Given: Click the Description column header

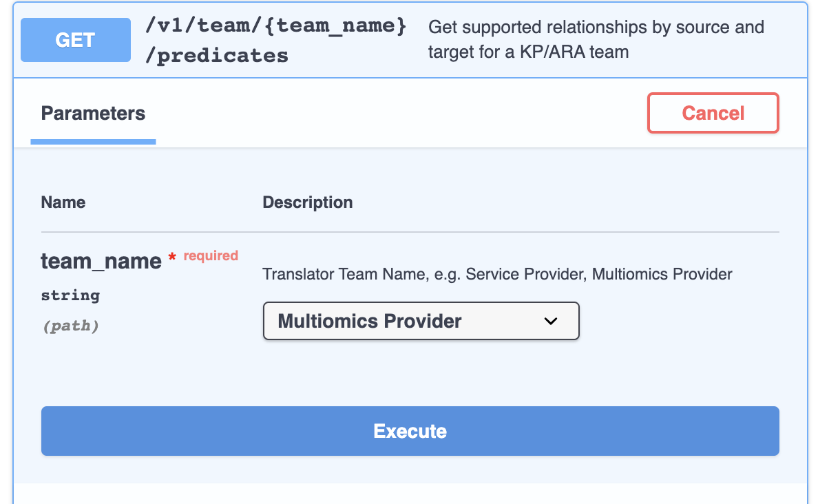Looking at the screenshot, I should click(307, 202).
